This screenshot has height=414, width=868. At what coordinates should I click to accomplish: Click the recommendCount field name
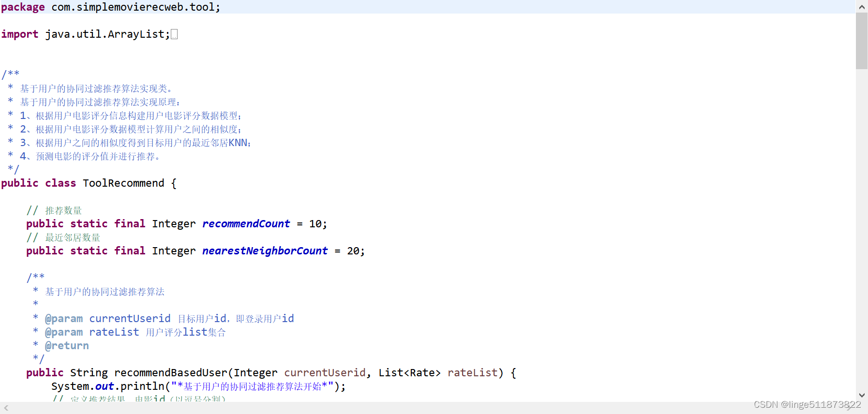(x=246, y=224)
